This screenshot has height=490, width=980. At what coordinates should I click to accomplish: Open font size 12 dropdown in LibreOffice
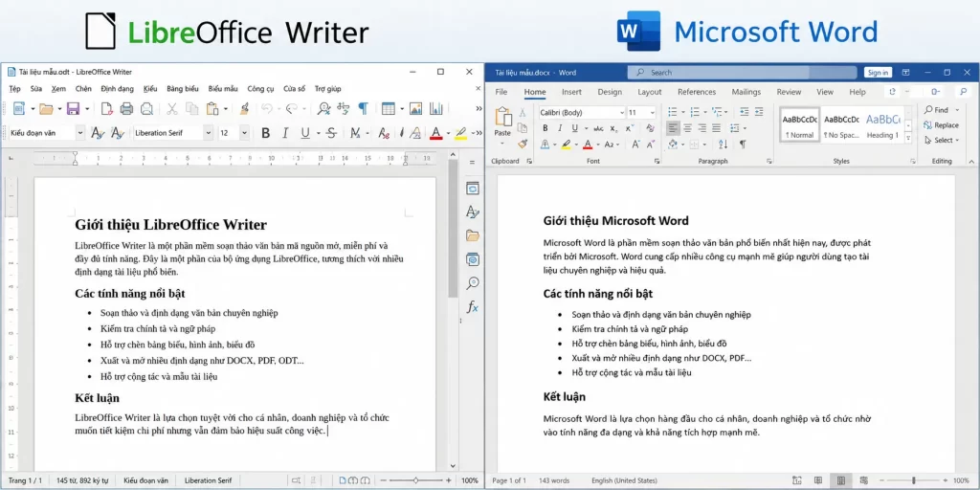244,132
